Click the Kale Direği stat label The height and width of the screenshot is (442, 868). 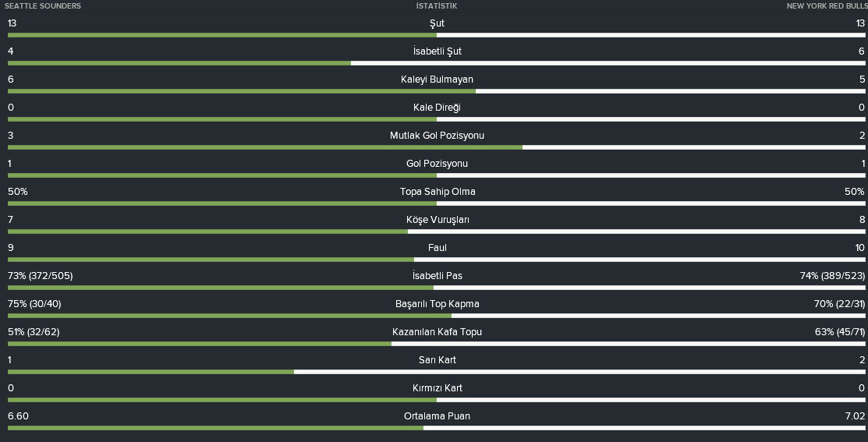[x=437, y=108]
